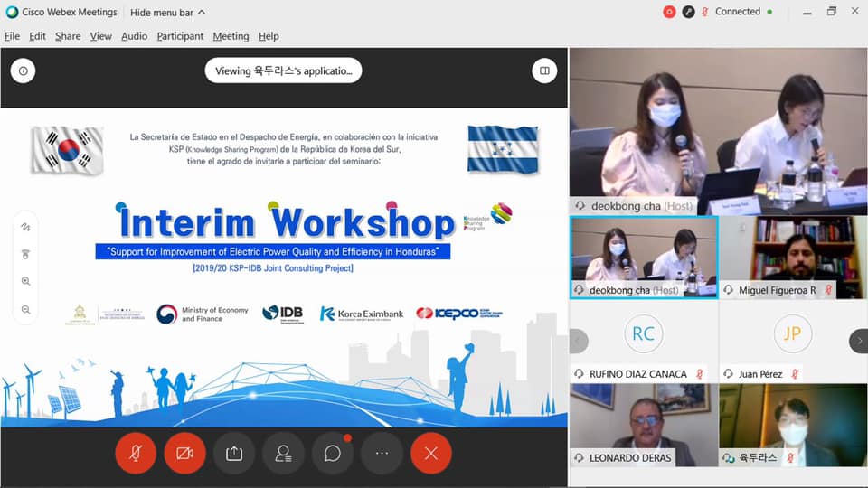Select LEONARDO DERAS video thumbnail
Viewport: 868px width, 488px height.
tap(644, 426)
